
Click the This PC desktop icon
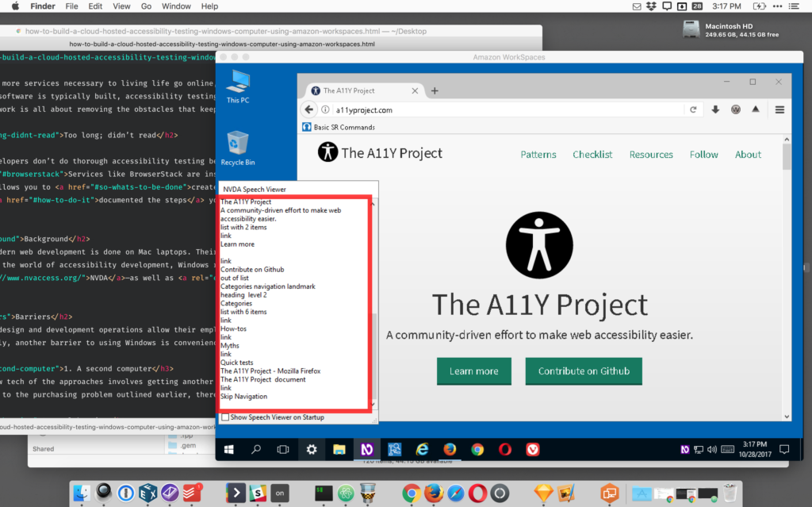(x=238, y=86)
